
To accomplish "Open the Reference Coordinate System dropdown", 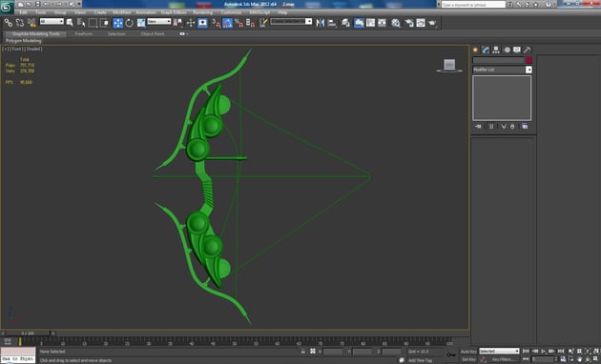I will tap(158, 22).
